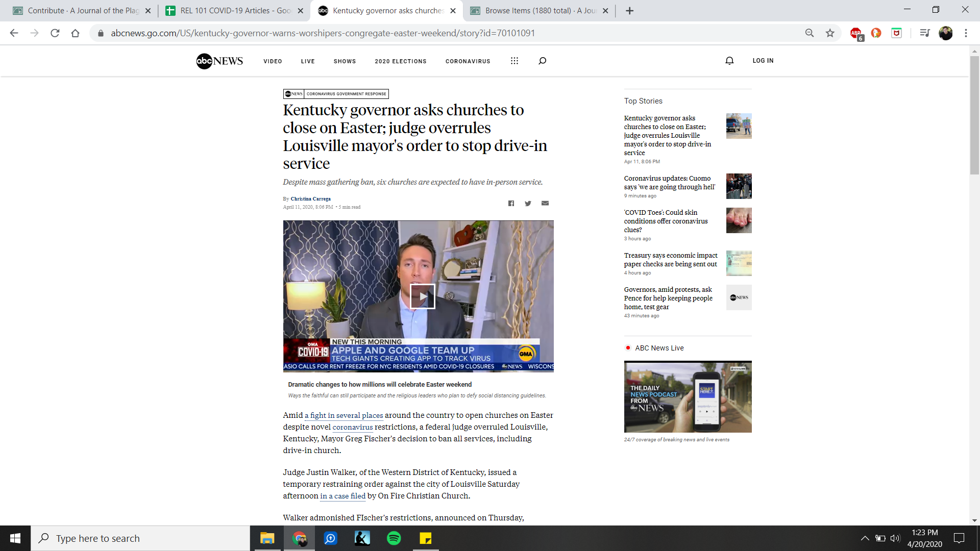Screen dimensions: 980x551
Task: Open Chrome three-dot menu
Action: [x=966, y=33]
